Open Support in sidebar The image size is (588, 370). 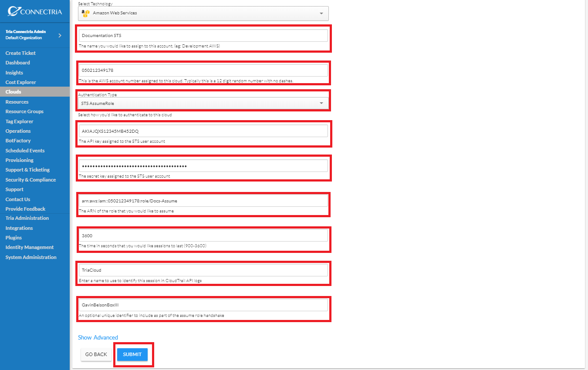(x=14, y=189)
